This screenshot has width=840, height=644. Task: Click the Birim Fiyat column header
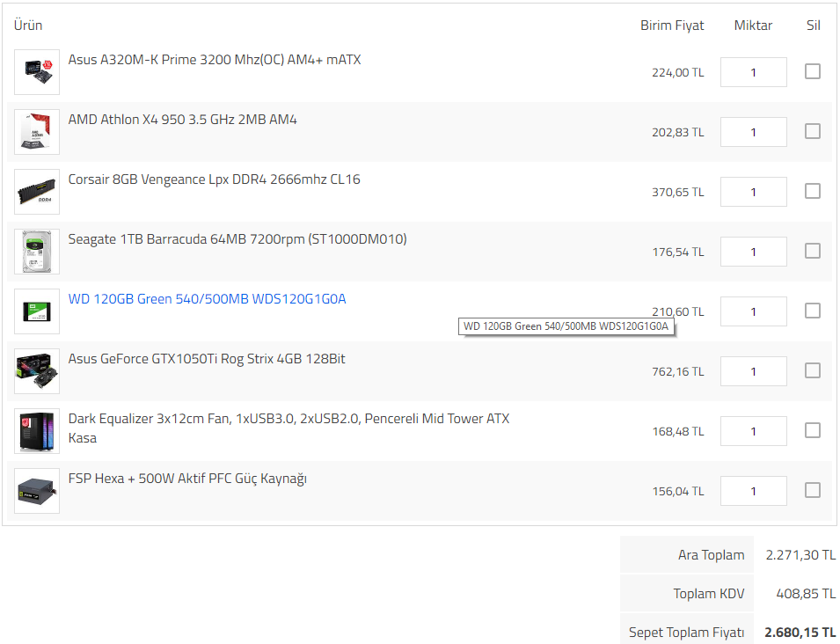(x=672, y=26)
